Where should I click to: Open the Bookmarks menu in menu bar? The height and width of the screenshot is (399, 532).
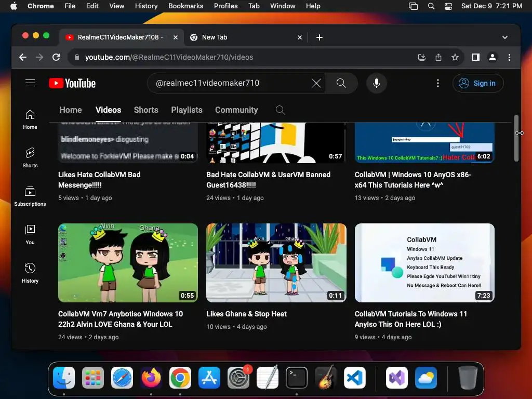pos(185,6)
